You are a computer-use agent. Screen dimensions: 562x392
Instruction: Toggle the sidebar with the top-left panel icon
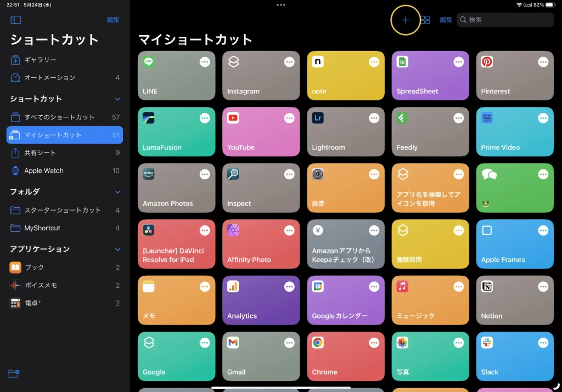(15, 20)
